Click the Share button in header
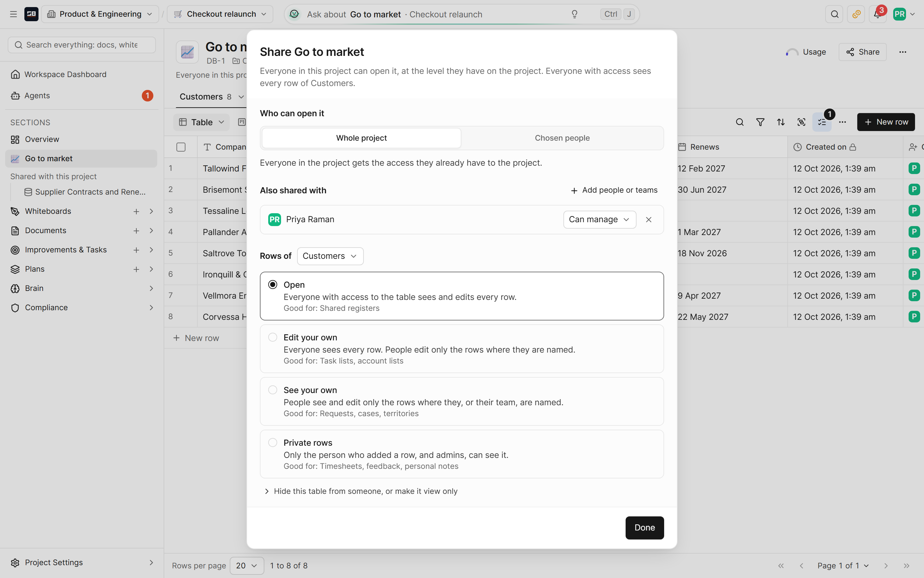The height and width of the screenshot is (578, 924). (x=862, y=52)
